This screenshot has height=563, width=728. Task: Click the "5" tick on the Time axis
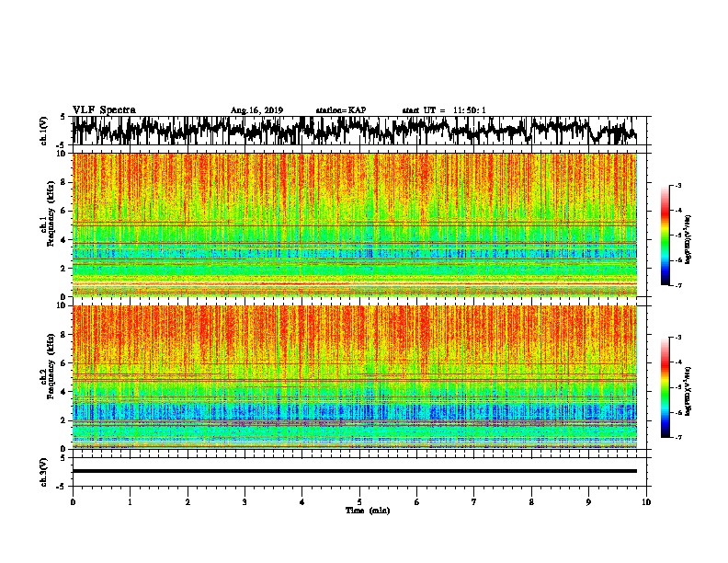[359, 502]
